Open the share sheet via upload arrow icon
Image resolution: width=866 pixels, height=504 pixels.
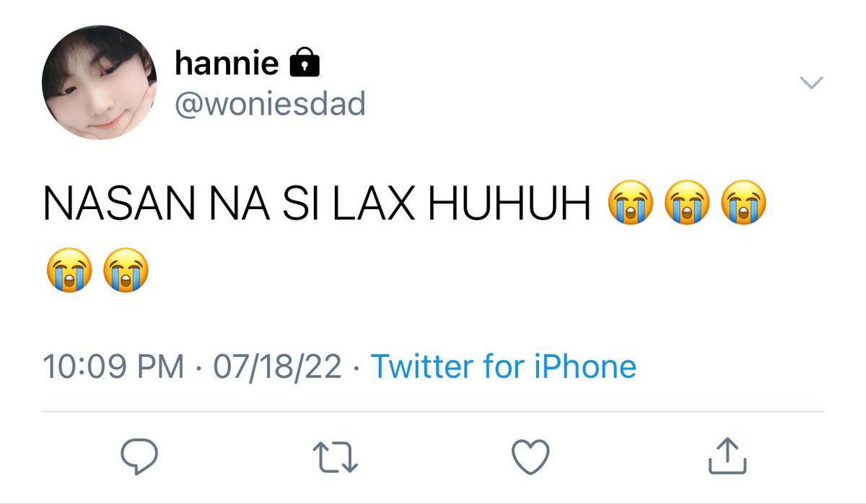[725, 454]
